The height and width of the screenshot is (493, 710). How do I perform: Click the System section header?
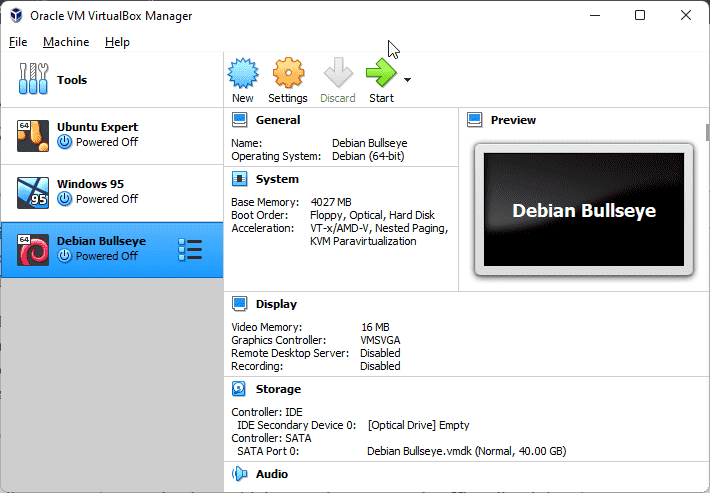pyautogui.click(x=276, y=179)
